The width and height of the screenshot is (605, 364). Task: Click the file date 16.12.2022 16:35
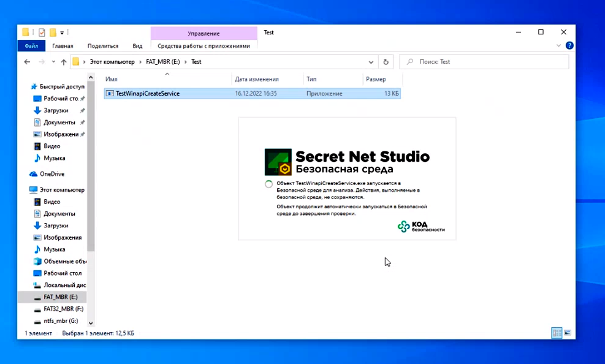256,93
